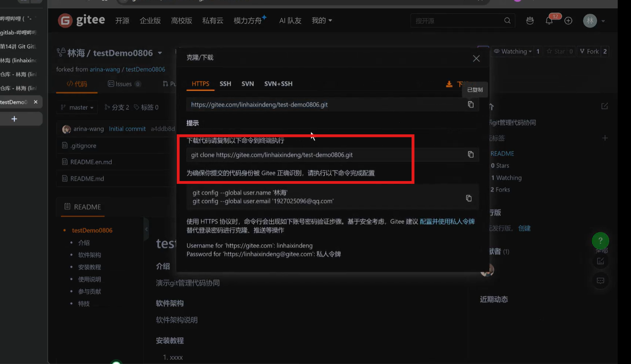Expand the dropdown arrow beside the user avatar
Screen dimensions: 631x364
click(x=603, y=21)
